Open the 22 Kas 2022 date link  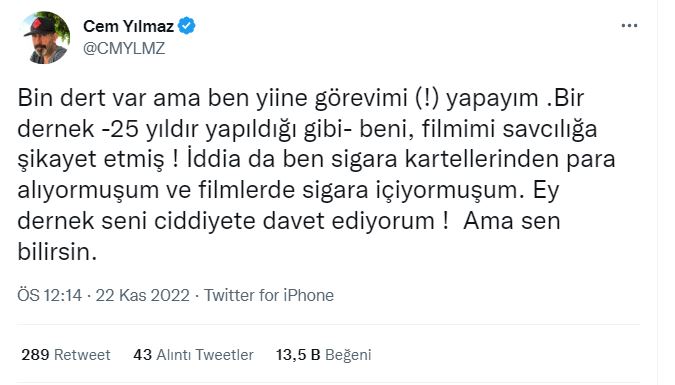(x=142, y=295)
